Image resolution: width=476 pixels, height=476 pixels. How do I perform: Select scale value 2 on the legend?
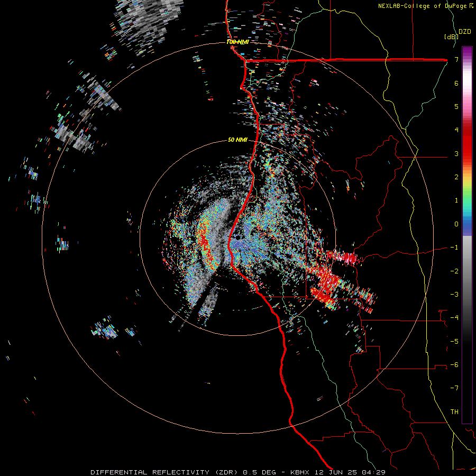456,177
